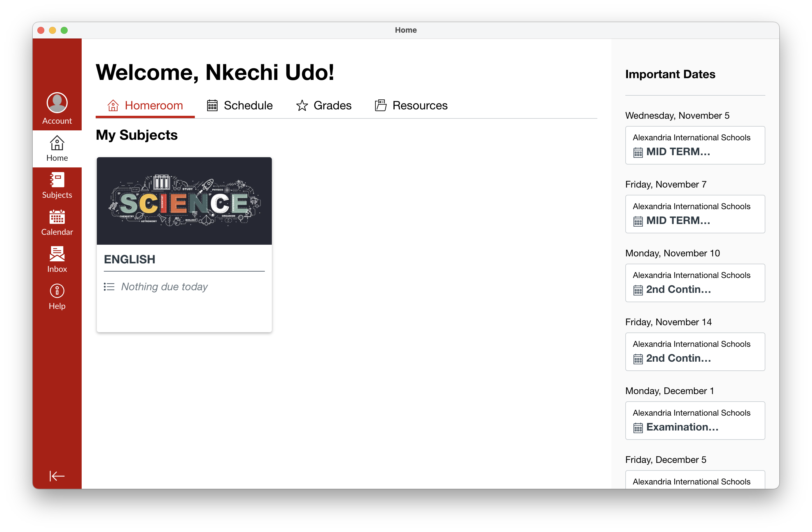812x532 pixels.
Task: Open the Help info icon
Action: (57, 291)
